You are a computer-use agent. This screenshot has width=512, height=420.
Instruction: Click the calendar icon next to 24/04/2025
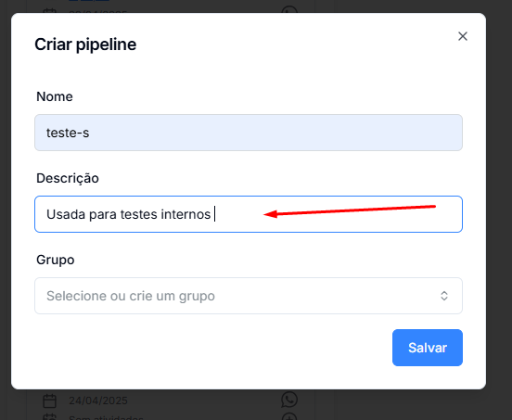[x=50, y=401]
